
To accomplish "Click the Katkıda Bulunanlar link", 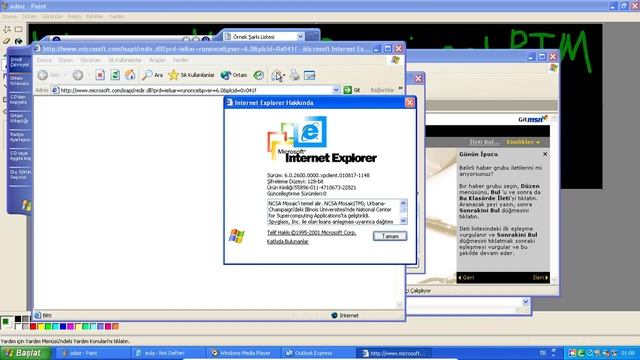I will (x=287, y=242).
